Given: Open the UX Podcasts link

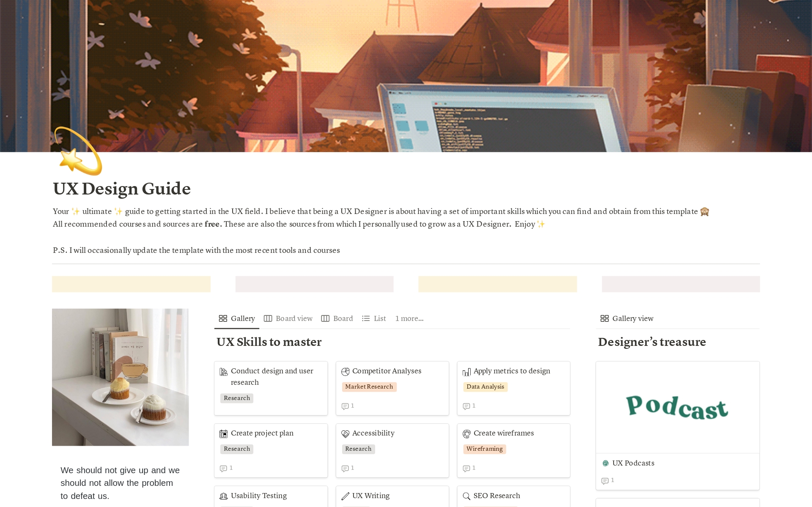Looking at the screenshot, I should coord(633,463).
